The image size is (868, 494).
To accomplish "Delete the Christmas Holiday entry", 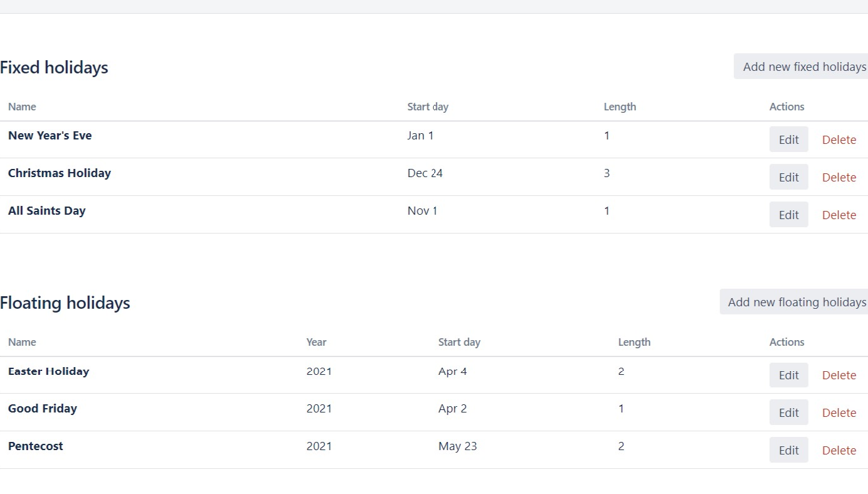I will click(838, 177).
